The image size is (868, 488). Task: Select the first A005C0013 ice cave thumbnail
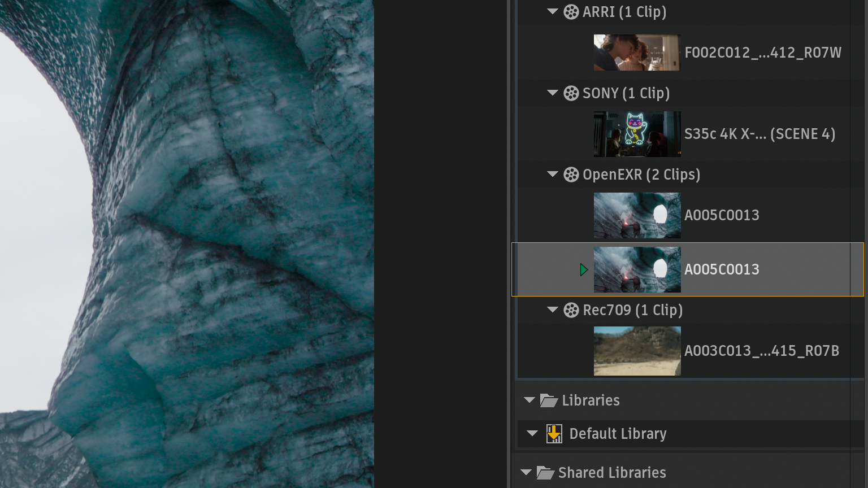(x=637, y=215)
